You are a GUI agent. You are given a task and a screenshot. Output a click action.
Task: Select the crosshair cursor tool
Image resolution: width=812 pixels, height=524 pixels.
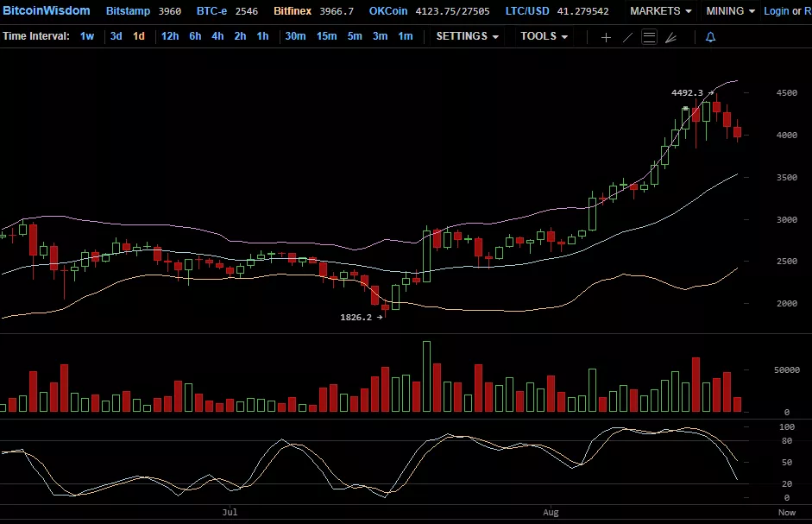pos(606,37)
